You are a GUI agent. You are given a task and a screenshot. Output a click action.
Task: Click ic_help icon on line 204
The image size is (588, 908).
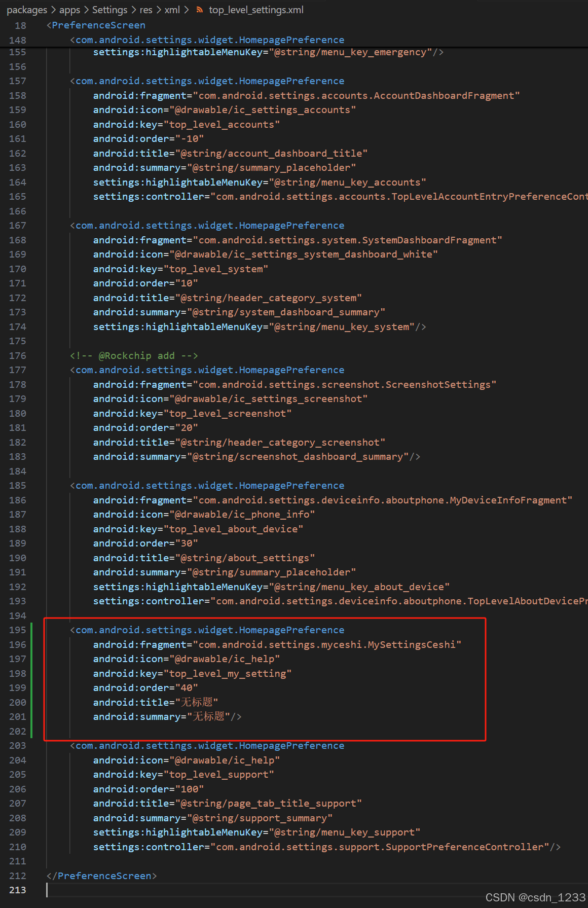click(225, 760)
